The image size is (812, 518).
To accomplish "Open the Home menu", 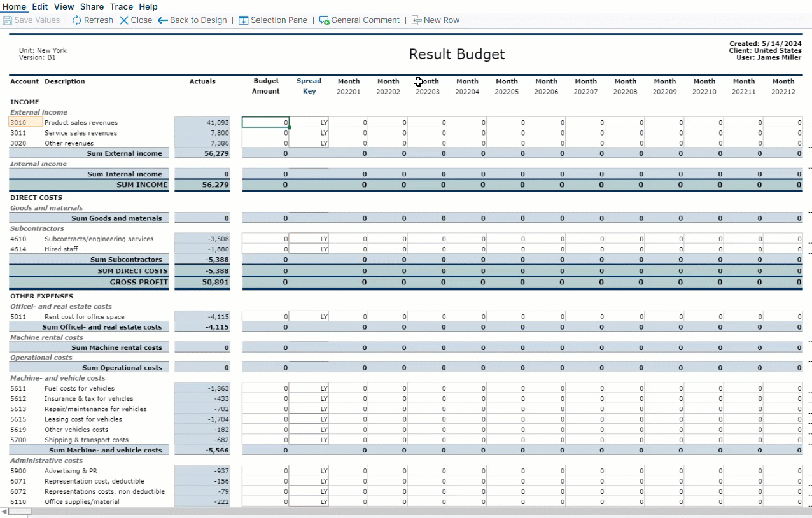I will tap(15, 6).
